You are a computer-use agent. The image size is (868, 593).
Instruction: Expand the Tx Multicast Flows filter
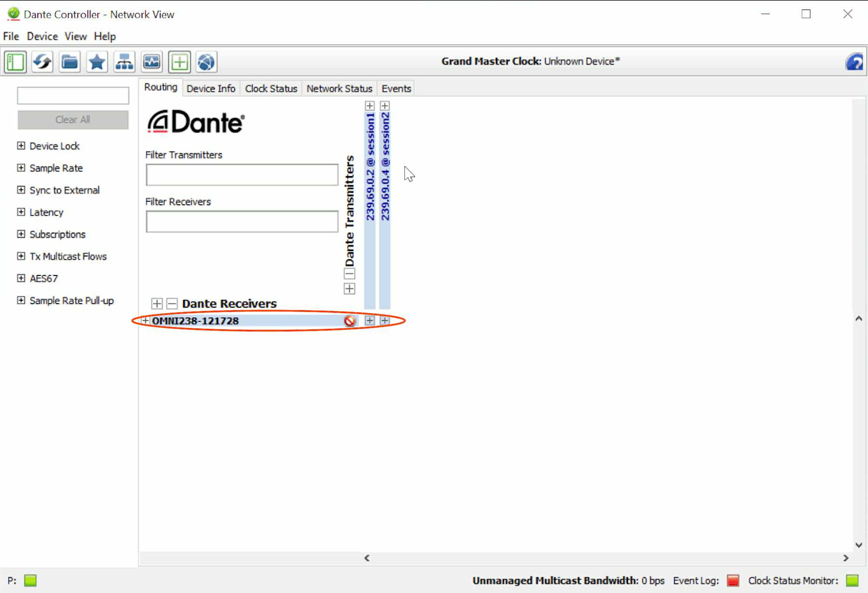pos(21,256)
